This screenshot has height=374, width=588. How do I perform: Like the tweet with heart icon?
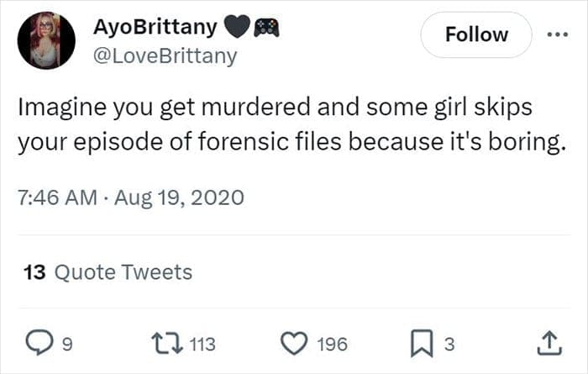click(x=293, y=343)
